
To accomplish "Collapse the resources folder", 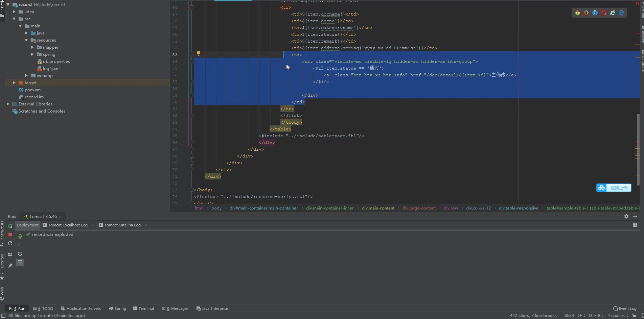I will [26, 40].
